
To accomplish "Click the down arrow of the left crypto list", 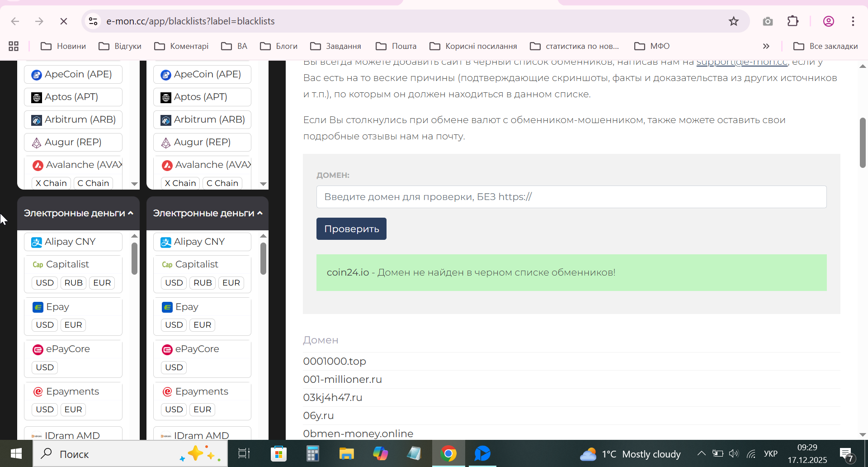I will (134, 184).
